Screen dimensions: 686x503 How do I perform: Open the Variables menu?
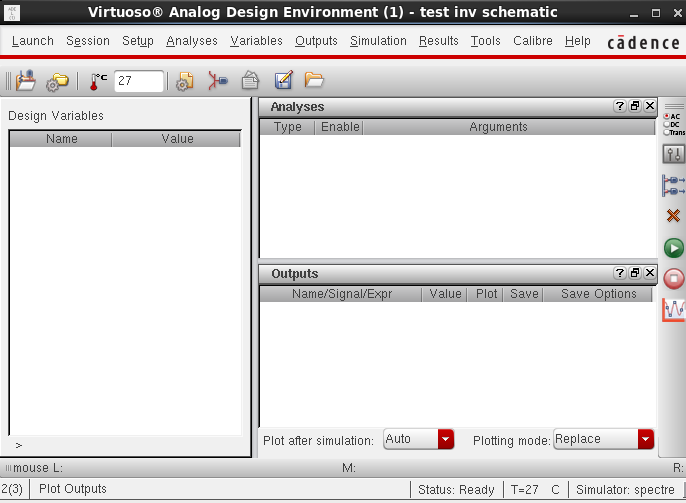tap(256, 41)
